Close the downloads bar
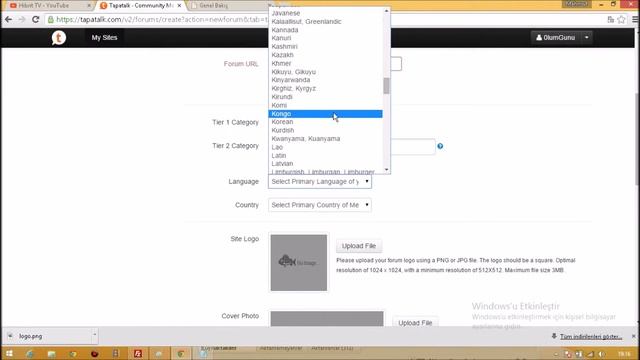 click(x=633, y=336)
